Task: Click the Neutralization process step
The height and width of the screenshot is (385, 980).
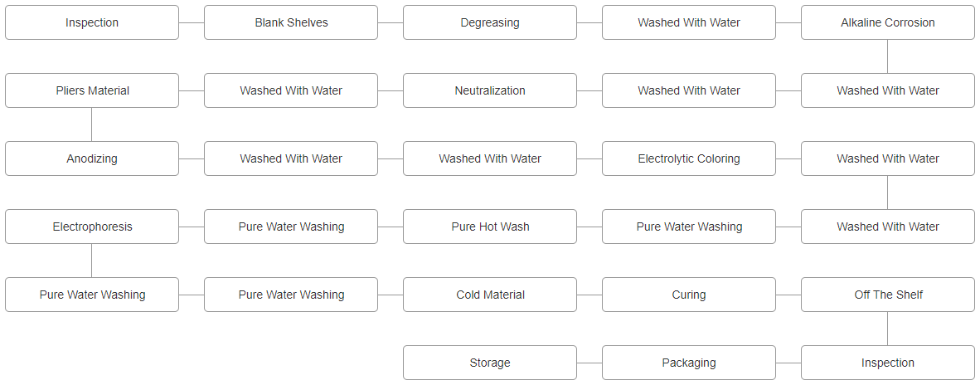Action: tap(490, 90)
